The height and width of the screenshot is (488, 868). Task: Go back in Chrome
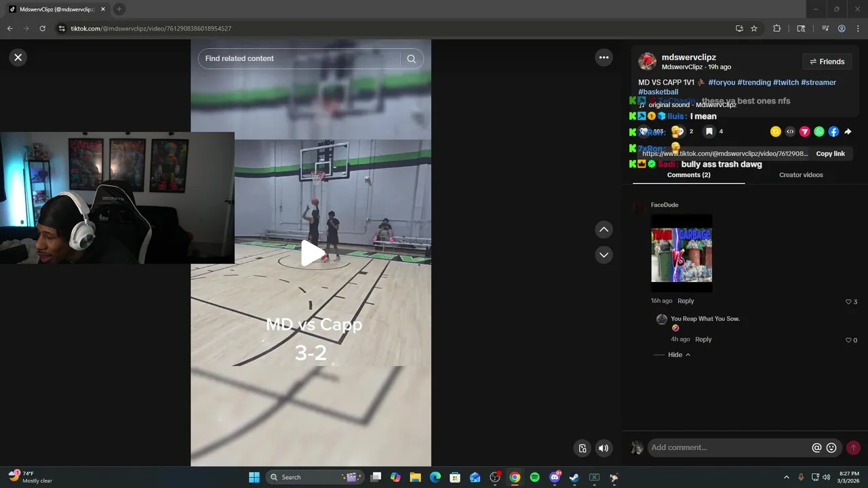click(9, 28)
